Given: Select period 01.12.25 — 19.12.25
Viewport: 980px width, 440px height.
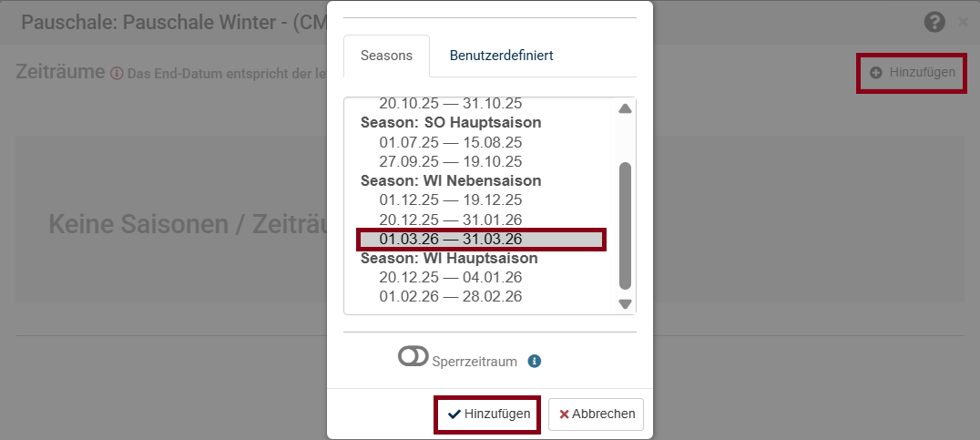Looking at the screenshot, I should point(480,200).
